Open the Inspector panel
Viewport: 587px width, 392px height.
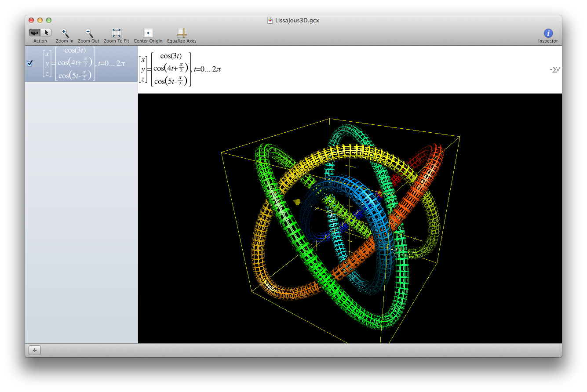[x=548, y=33]
